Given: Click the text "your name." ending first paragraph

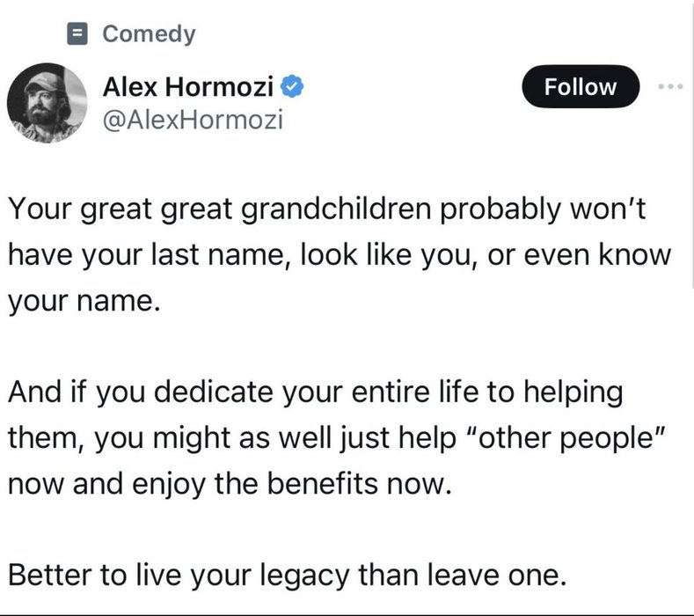Looking at the screenshot, I should pyautogui.click(x=84, y=301).
